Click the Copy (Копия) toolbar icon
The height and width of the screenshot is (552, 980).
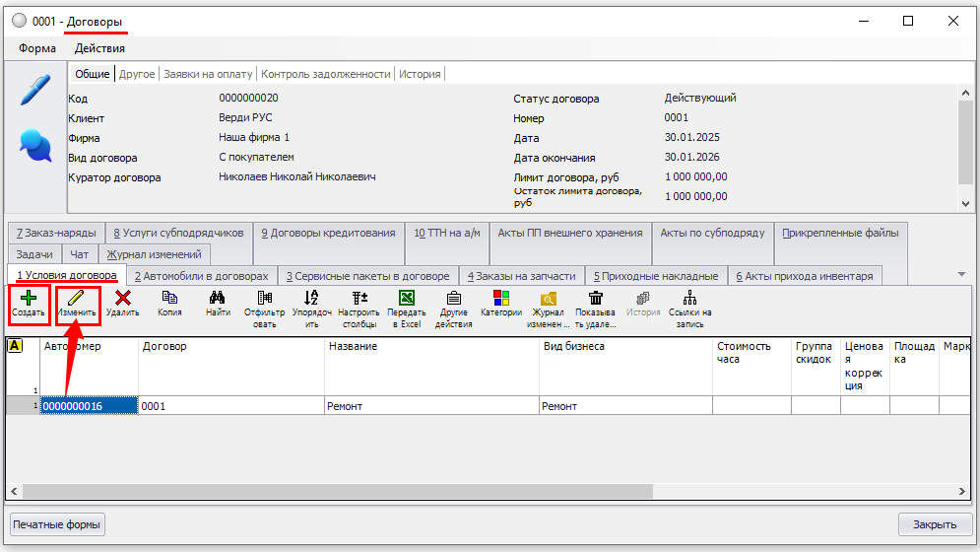[169, 298]
